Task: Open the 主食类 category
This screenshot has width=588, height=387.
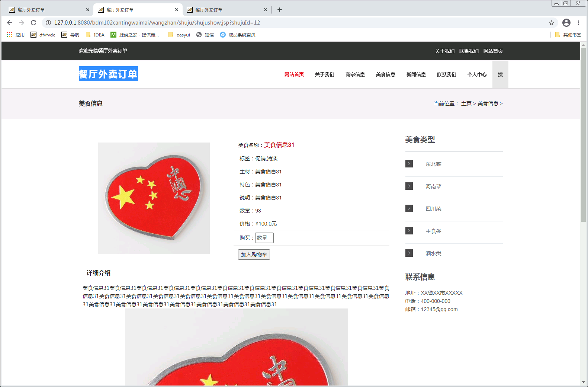Action: (x=433, y=231)
